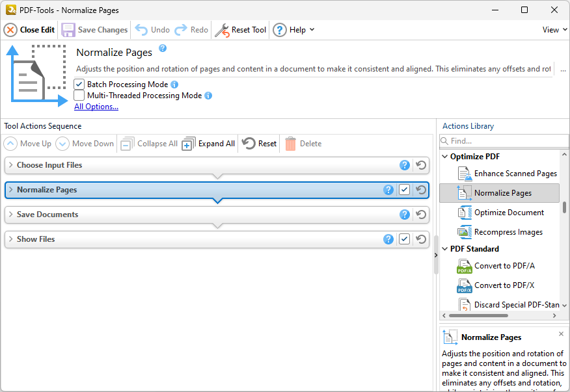Toggle Batch Processing Mode checkbox

(79, 85)
